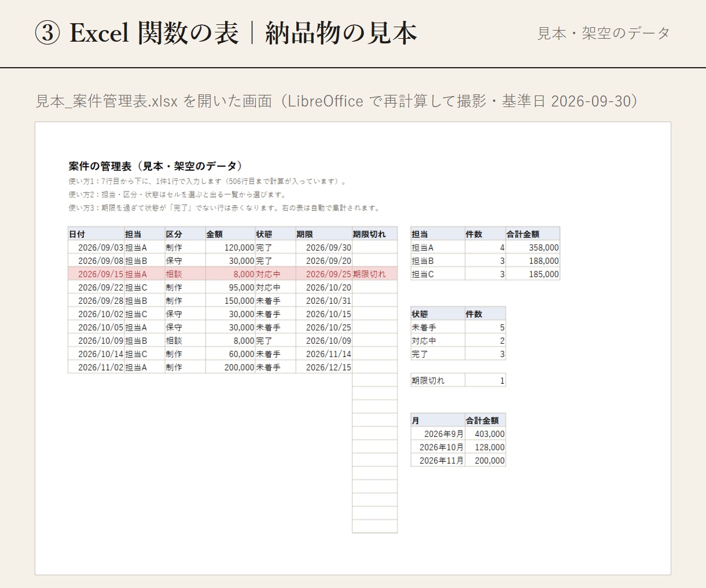Image resolution: width=706 pixels, height=588 pixels.
Task: Click the date cell 2026/09/03
Action: coord(96,247)
